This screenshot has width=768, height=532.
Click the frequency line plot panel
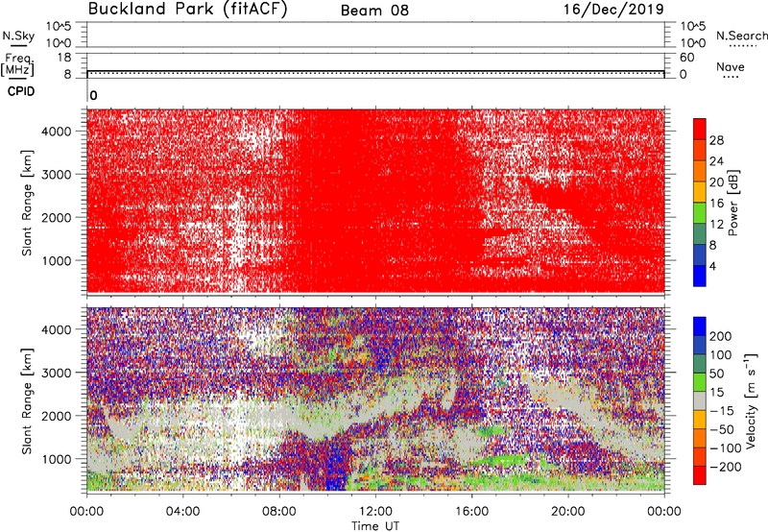click(375, 65)
